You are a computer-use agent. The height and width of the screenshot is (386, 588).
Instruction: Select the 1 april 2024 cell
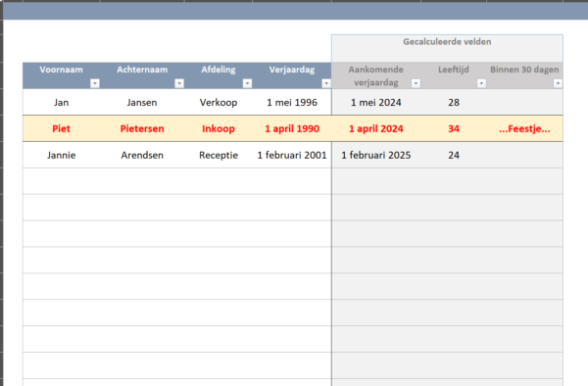pyautogui.click(x=375, y=128)
